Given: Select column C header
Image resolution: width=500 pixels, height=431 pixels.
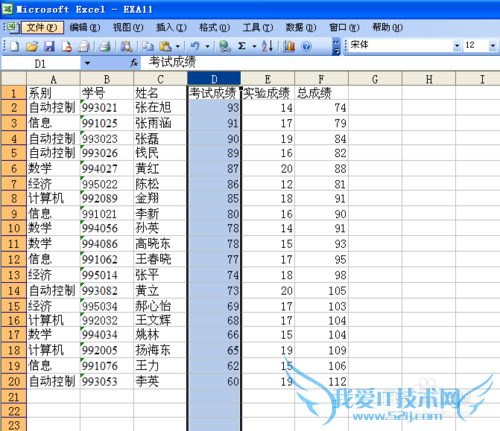Looking at the screenshot, I should click(160, 79).
